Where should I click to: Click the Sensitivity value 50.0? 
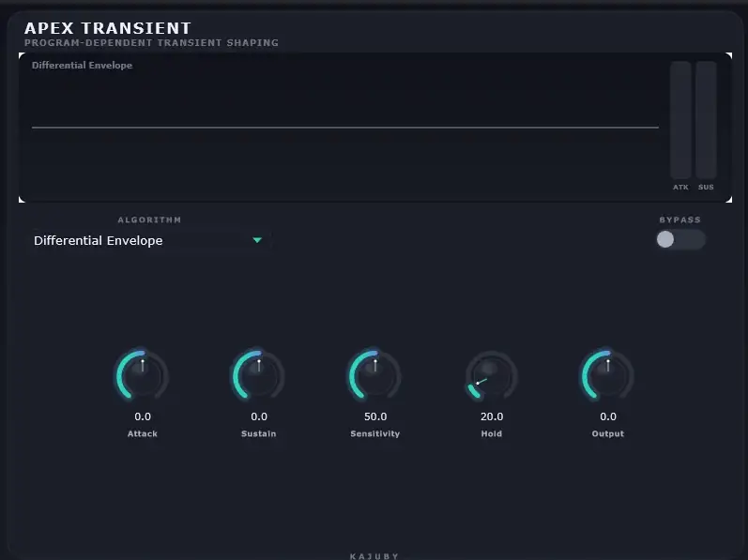click(x=375, y=416)
